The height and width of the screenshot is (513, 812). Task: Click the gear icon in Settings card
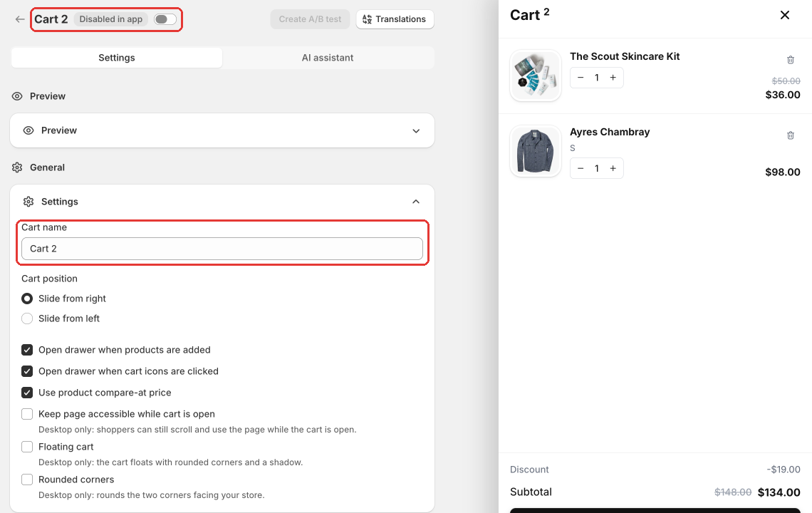pos(28,202)
